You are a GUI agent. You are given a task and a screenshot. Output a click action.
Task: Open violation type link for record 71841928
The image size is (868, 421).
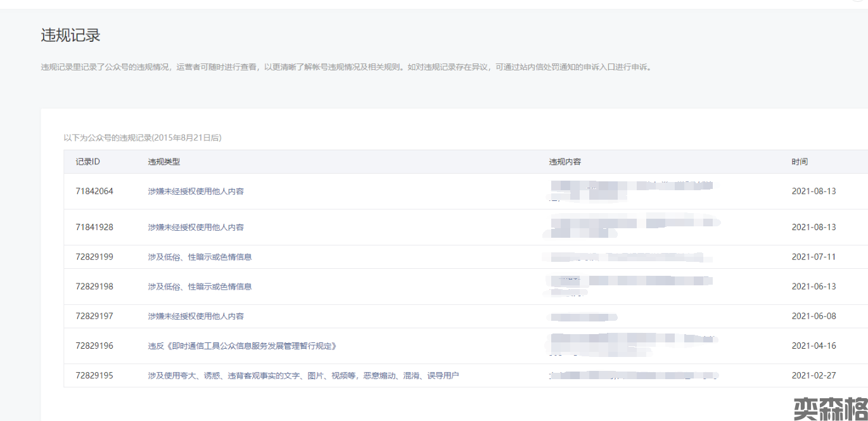pyautogui.click(x=196, y=227)
